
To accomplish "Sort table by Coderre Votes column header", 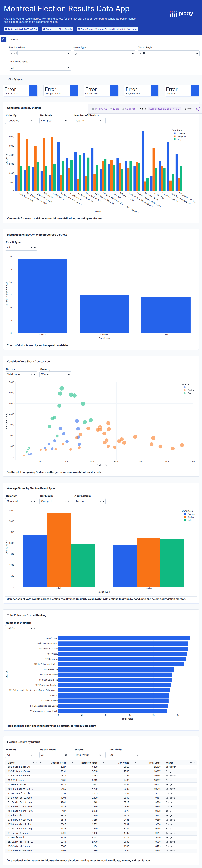I will 58,763.
